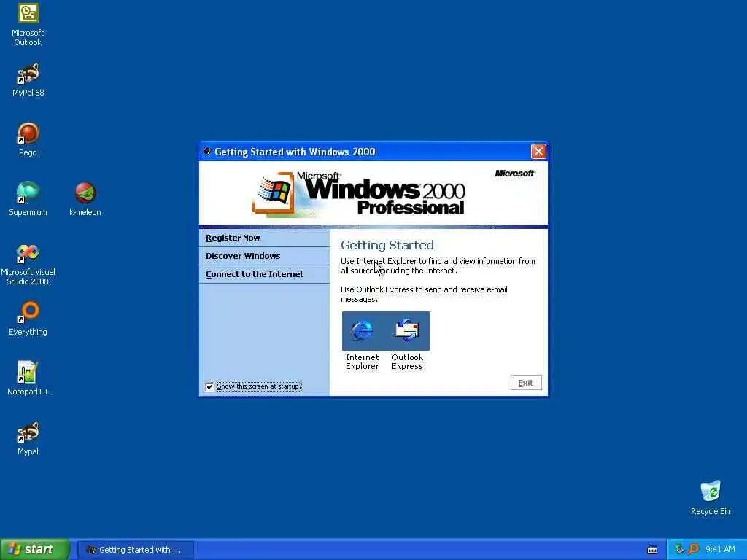The height and width of the screenshot is (560, 747).
Task: Click the on-screen keyboard taskbar icon
Action: point(652,550)
